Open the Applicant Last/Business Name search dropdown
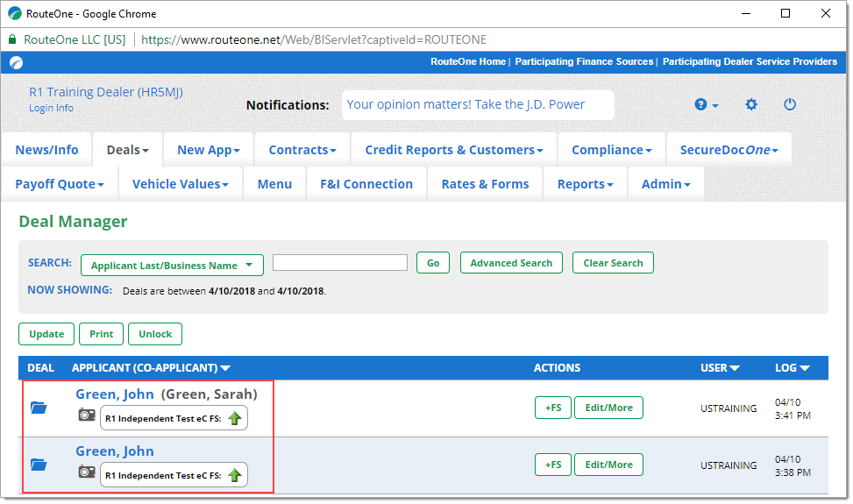853x504 pixels. pyautogui.click(x=172, y=266)
